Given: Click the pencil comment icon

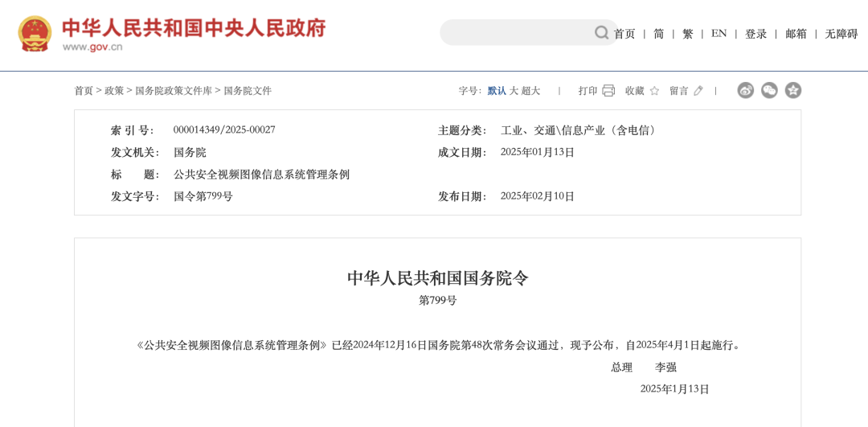Looking at the screenshot, I should click(698, 91).
